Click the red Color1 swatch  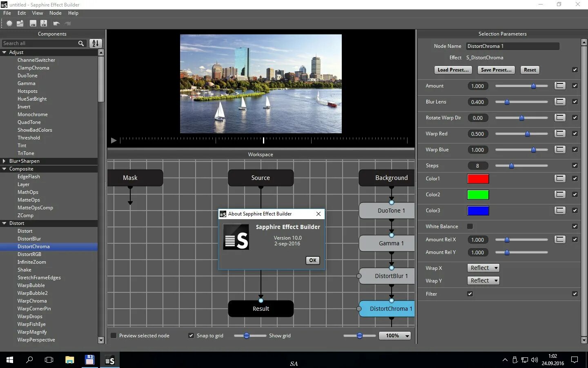478,179
